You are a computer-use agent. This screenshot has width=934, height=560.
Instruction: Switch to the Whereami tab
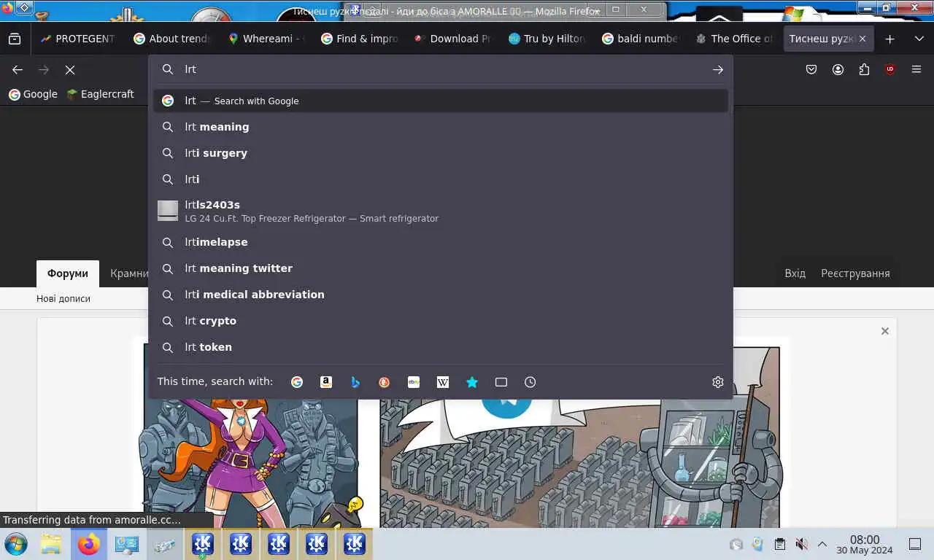click(266, 39)
